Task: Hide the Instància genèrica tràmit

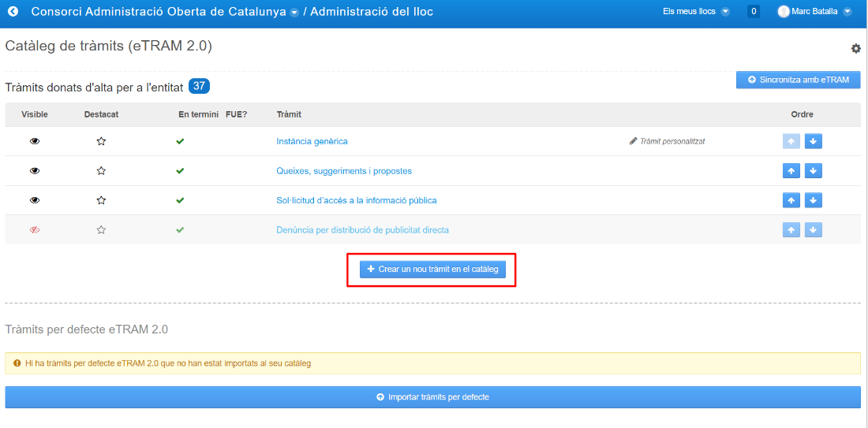Action: (x=35, y=142)
